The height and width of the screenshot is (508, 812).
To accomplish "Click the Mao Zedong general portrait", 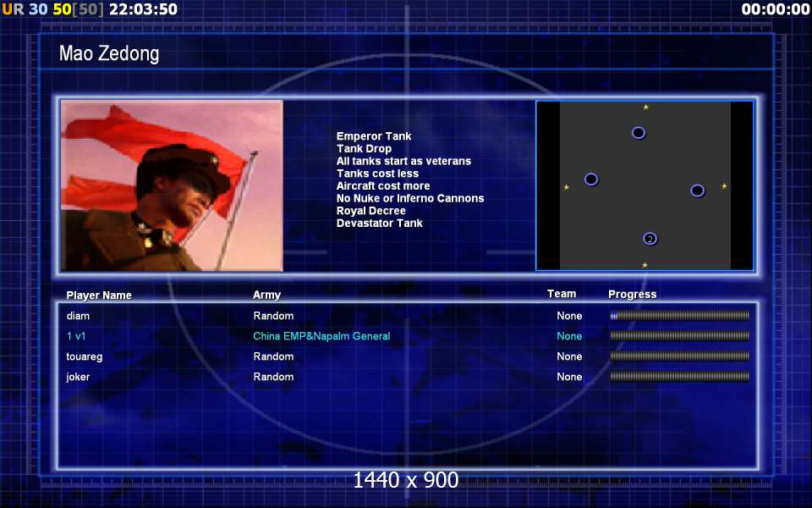I will click(172, 185).
